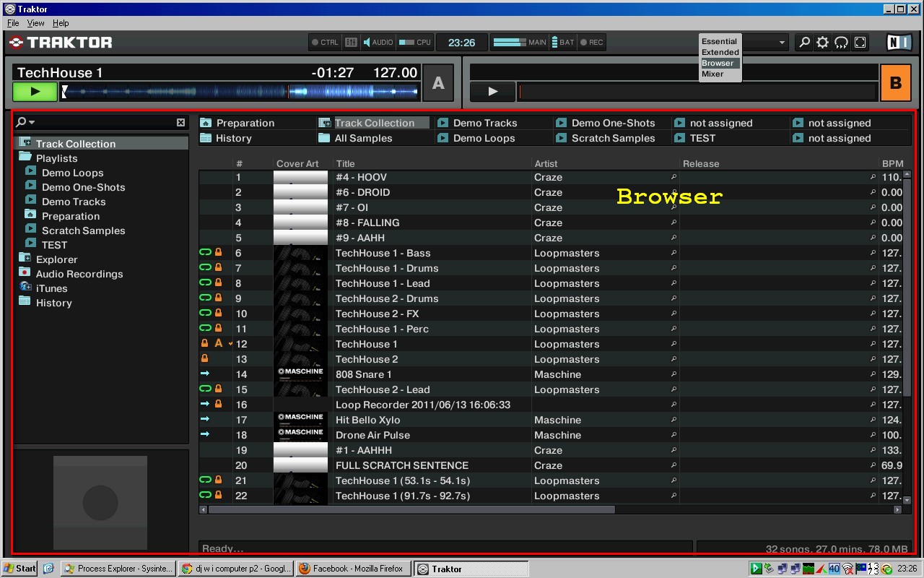Open the Help menu

click(61, 23)
